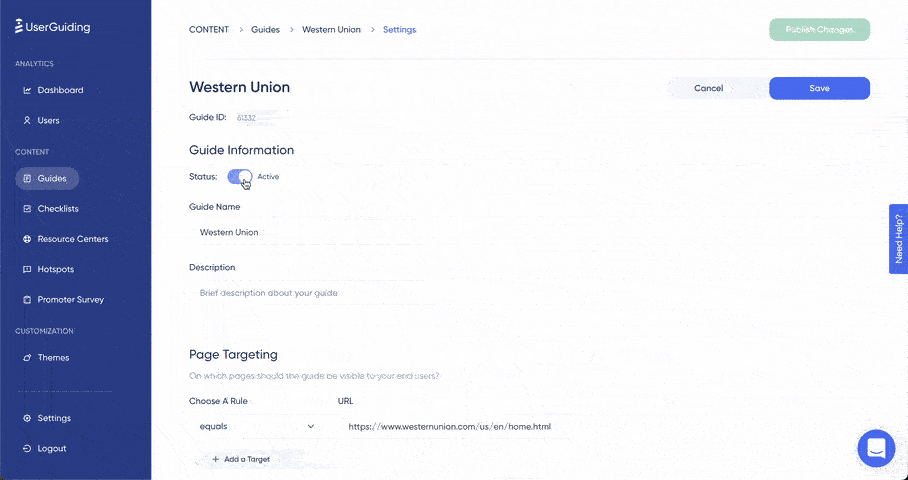Open Guides in the sidebar

click(47, 178)
